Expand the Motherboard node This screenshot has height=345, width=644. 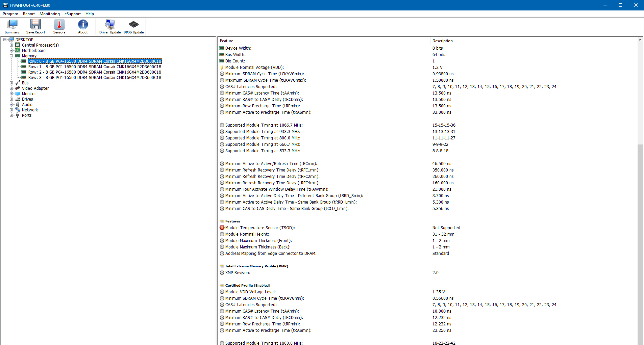pyautogui.click(x=11, y=50)
